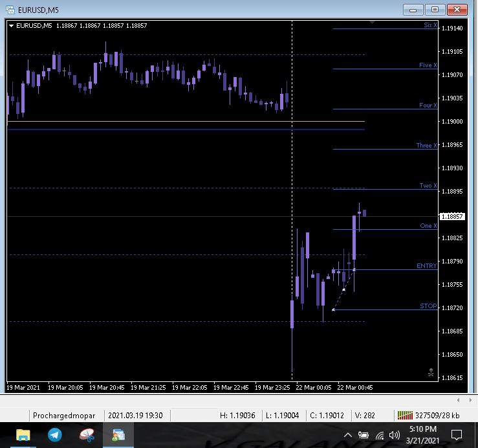Click the 22 Mar 00:05 time label
Screen dimensions: 478x448
[313, 388]
